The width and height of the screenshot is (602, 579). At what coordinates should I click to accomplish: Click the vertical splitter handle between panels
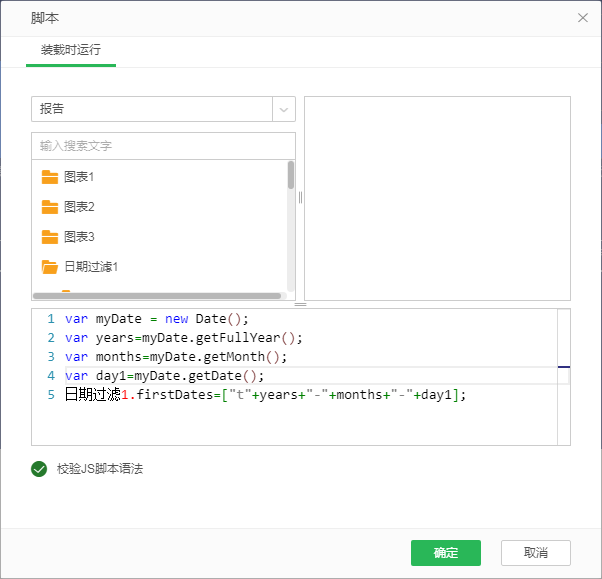[300, 198]
